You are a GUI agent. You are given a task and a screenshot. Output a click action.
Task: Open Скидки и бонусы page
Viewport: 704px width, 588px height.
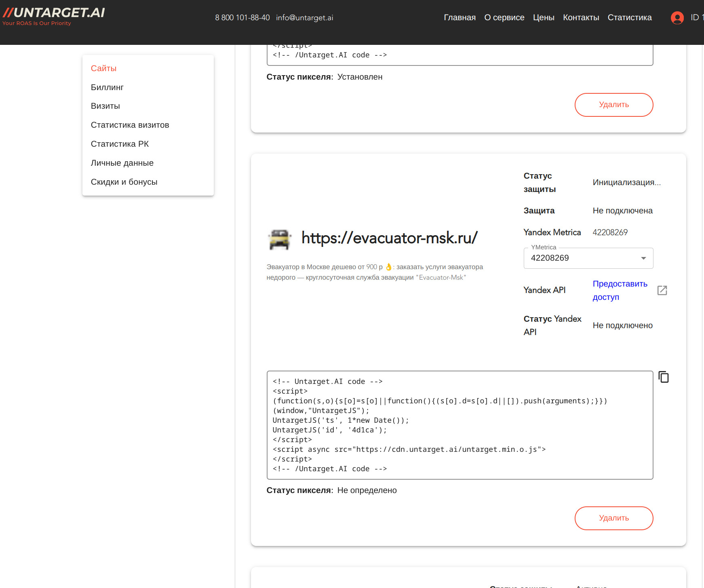point(124,181)
